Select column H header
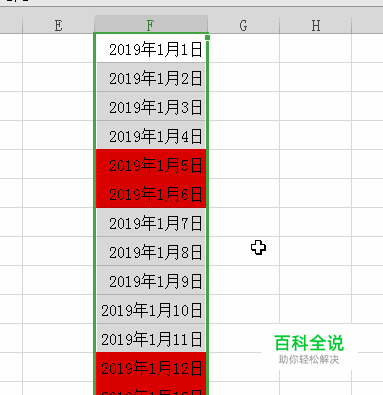 [x=316, y=25]
